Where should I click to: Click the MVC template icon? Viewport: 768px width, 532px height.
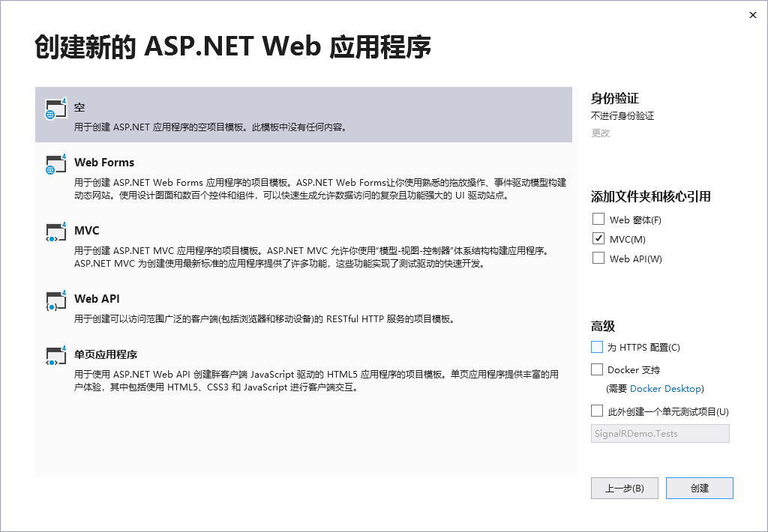click(x=55, y=232)
